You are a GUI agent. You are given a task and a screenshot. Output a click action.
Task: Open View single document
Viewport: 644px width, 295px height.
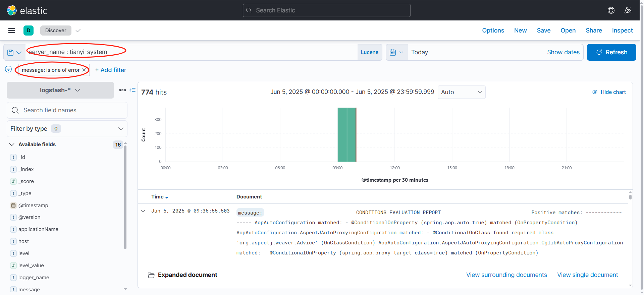click(x=588, y=275)
